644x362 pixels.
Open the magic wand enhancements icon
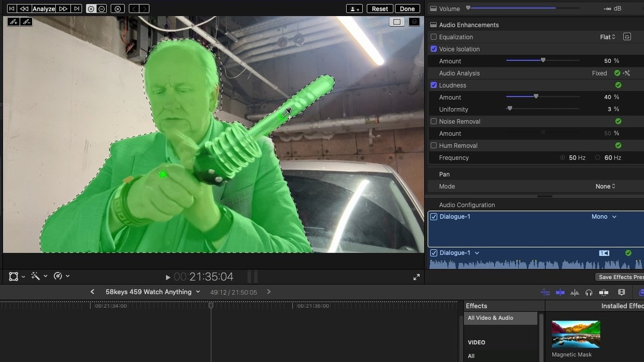click(x=35, y=276)
